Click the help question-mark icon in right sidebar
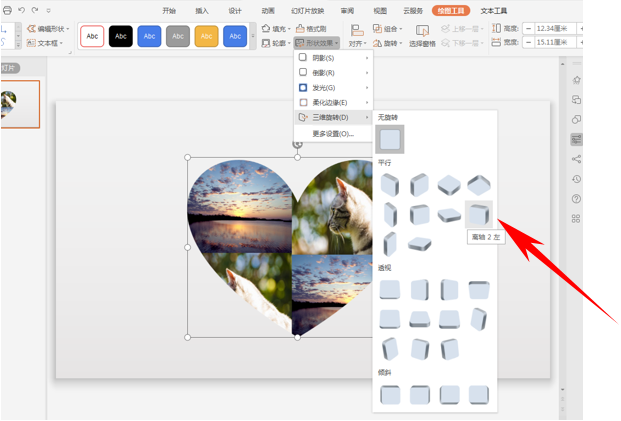The height and width of the screenshot is (421, 621). point(577,199)
